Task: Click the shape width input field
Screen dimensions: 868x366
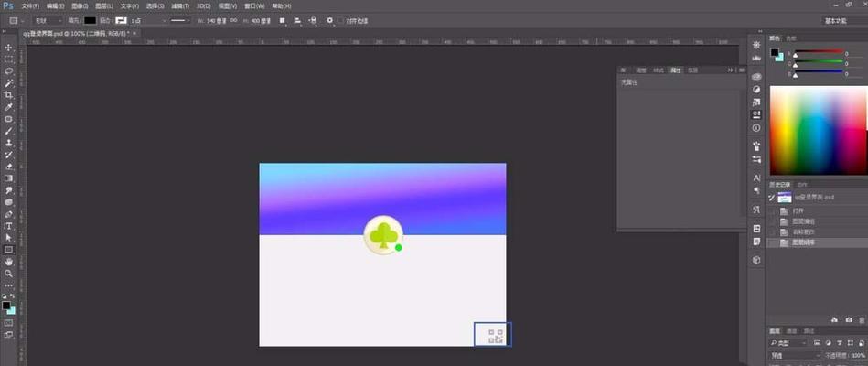Action: pos(217,20)
